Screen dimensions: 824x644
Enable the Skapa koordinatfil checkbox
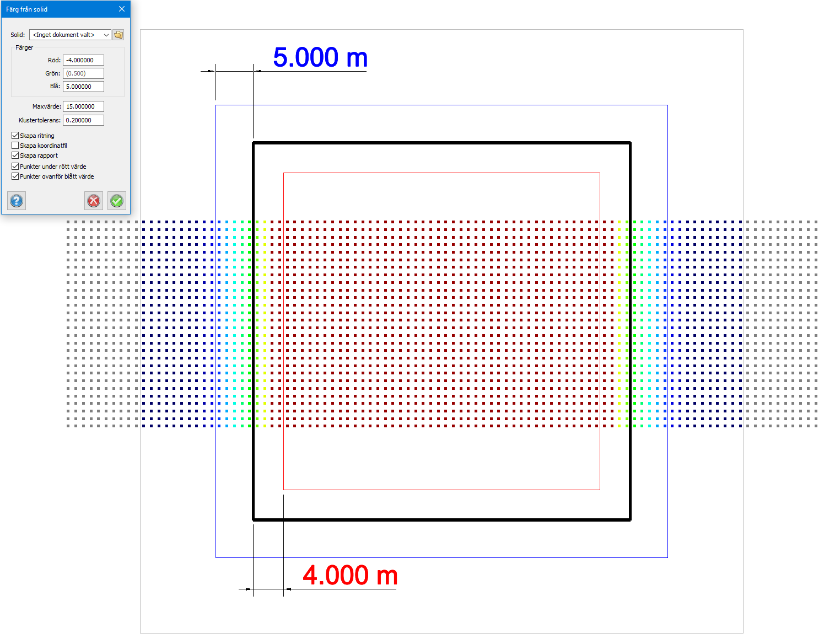pos(15,146)
